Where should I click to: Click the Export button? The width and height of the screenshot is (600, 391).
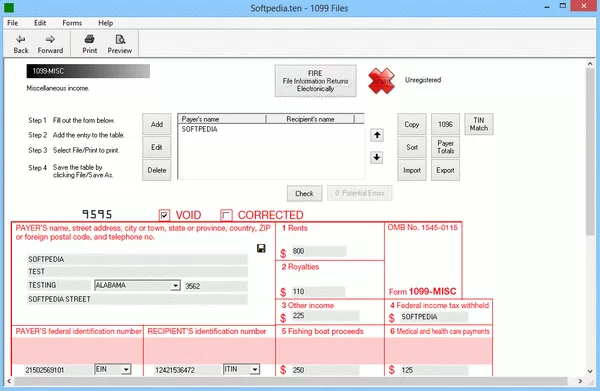click(445, 170)
